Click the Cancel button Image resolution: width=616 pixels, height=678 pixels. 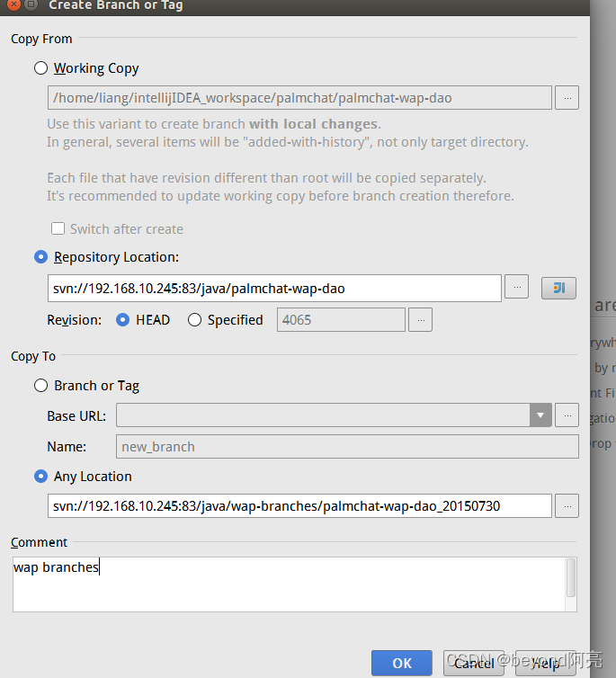tap(474, 663)
